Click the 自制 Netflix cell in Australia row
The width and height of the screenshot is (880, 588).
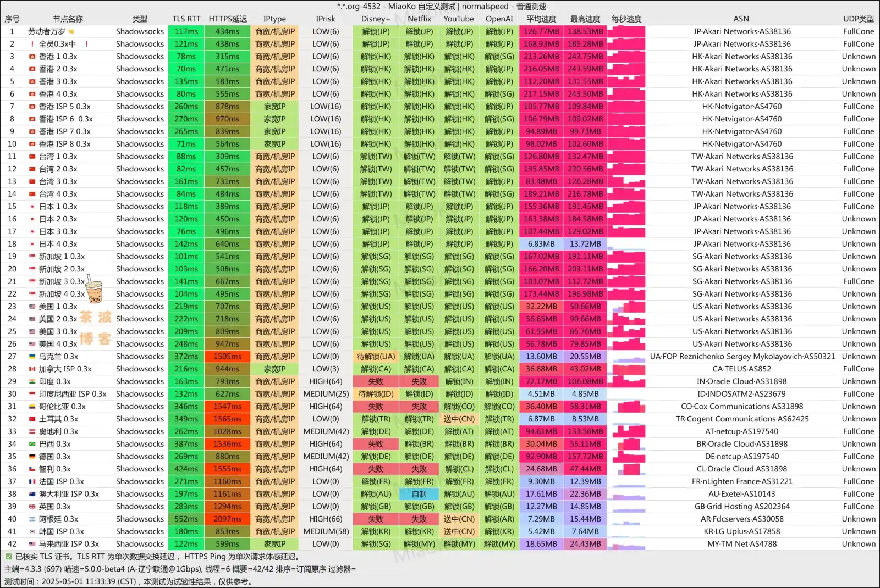(419, 494)
